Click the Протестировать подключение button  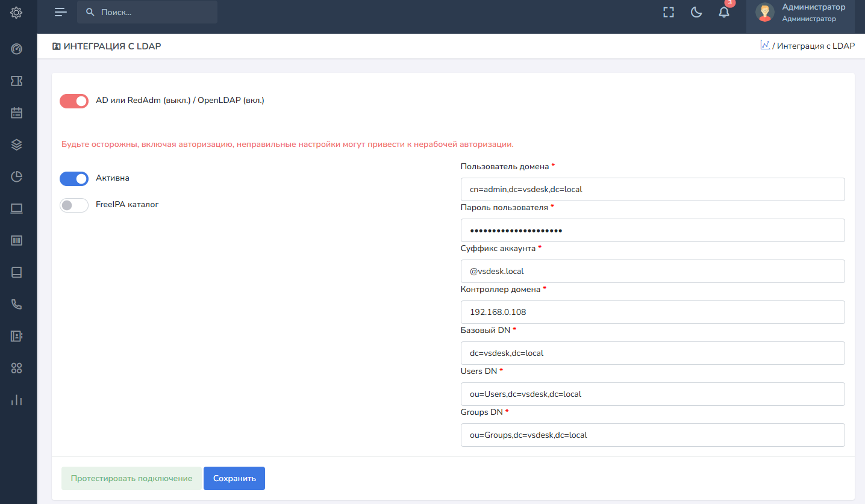click(131, 479)
